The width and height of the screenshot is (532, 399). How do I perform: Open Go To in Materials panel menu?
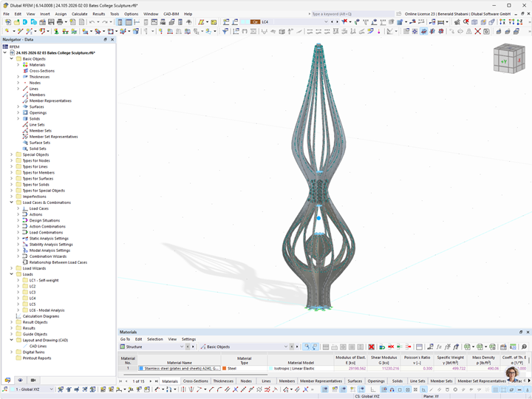tap(125, 339)
